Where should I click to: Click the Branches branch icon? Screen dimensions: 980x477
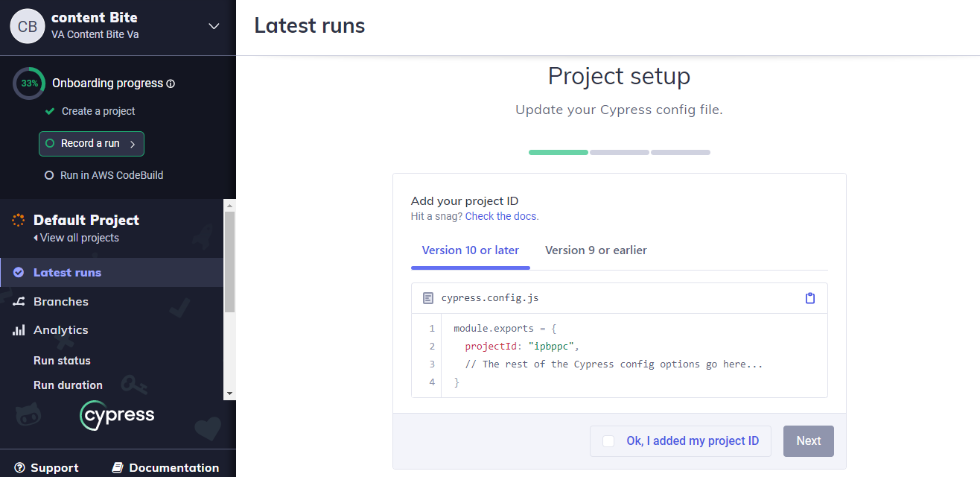pyautogui.click(x=19, y=301)
